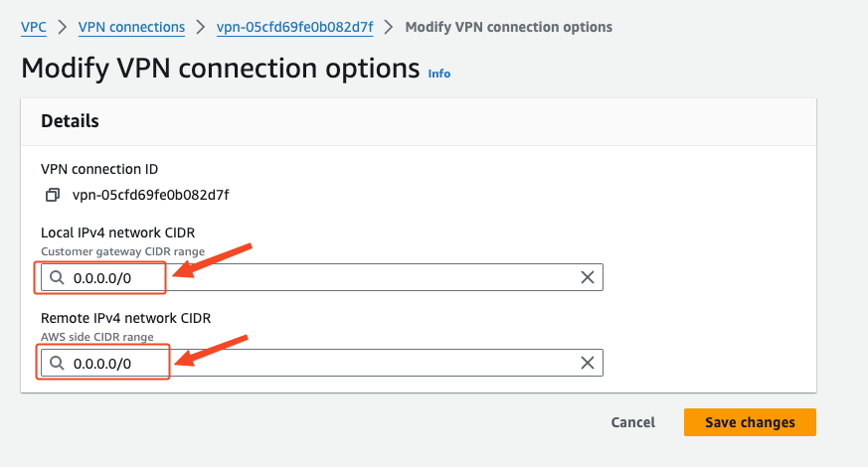Image resolution: width=868 pixels, height=467 pixels.
Task: Click chevron right after VPN connections breadcrumb
Action: pos(201,27)
